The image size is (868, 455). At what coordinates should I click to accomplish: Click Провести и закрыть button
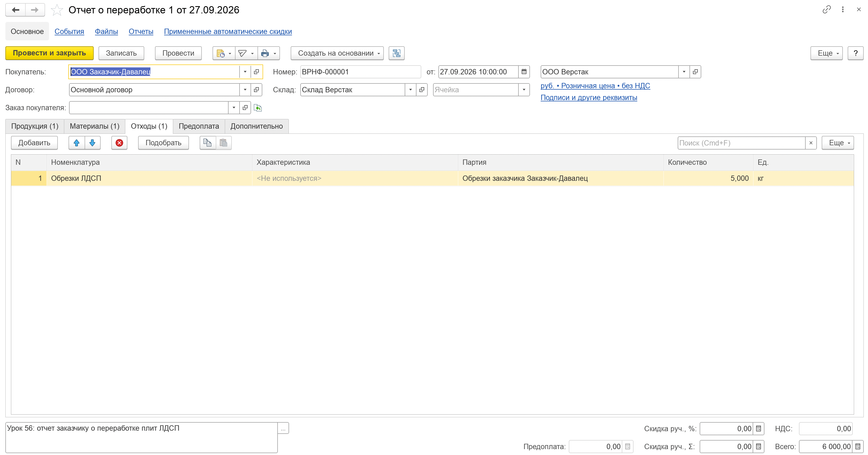click(50, 53)
